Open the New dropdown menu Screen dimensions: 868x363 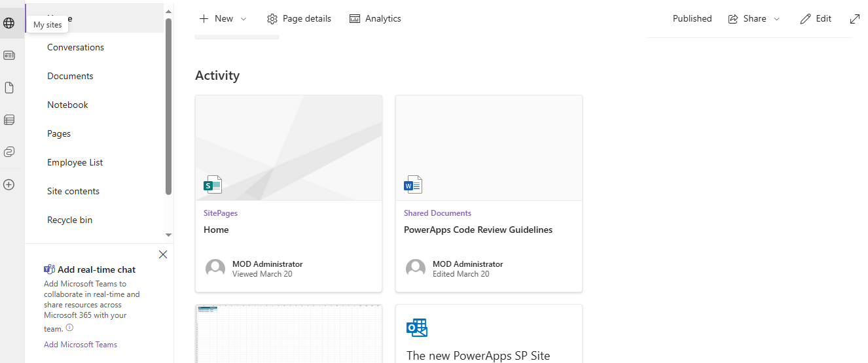[x=223, y=19]
